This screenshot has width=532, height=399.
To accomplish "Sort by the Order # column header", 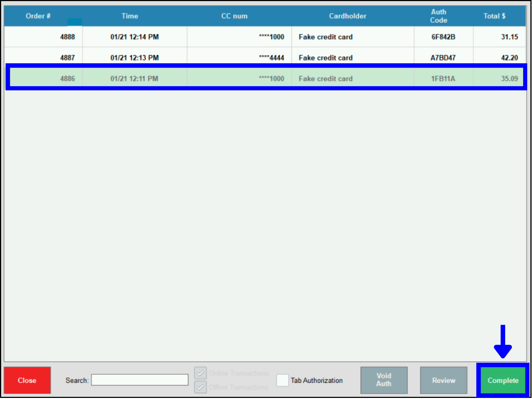I will click(x=38, y=16).
